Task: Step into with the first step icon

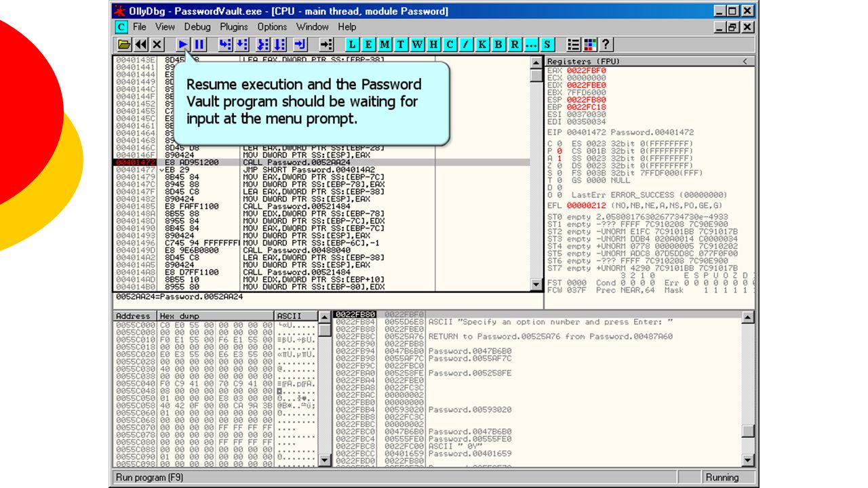Action: point(225,45)
